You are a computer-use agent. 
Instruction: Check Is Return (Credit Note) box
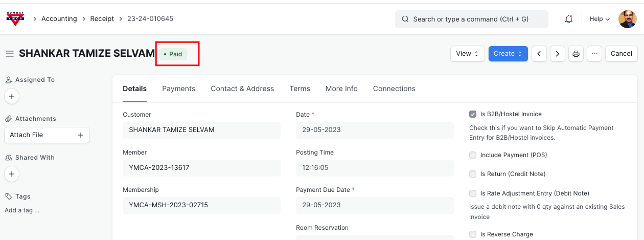click(x=473, y=174)
